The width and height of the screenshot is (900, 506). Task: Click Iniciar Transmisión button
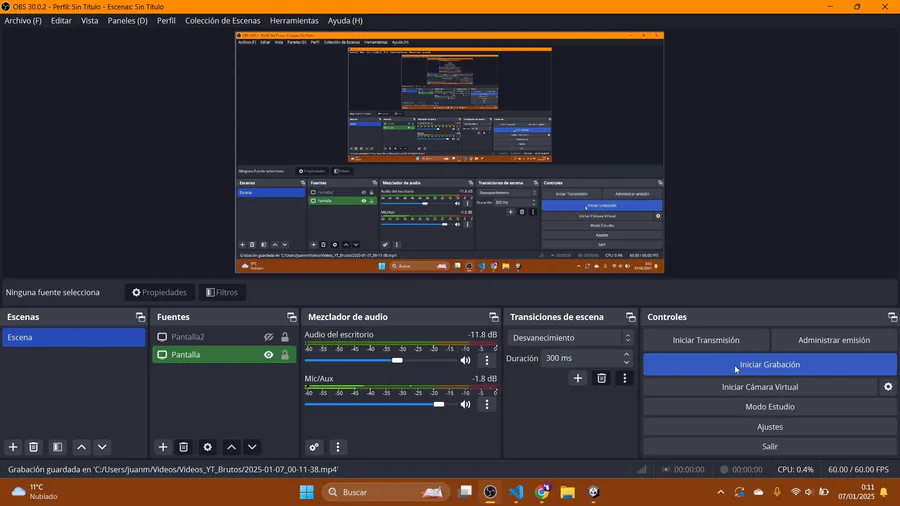706,340
